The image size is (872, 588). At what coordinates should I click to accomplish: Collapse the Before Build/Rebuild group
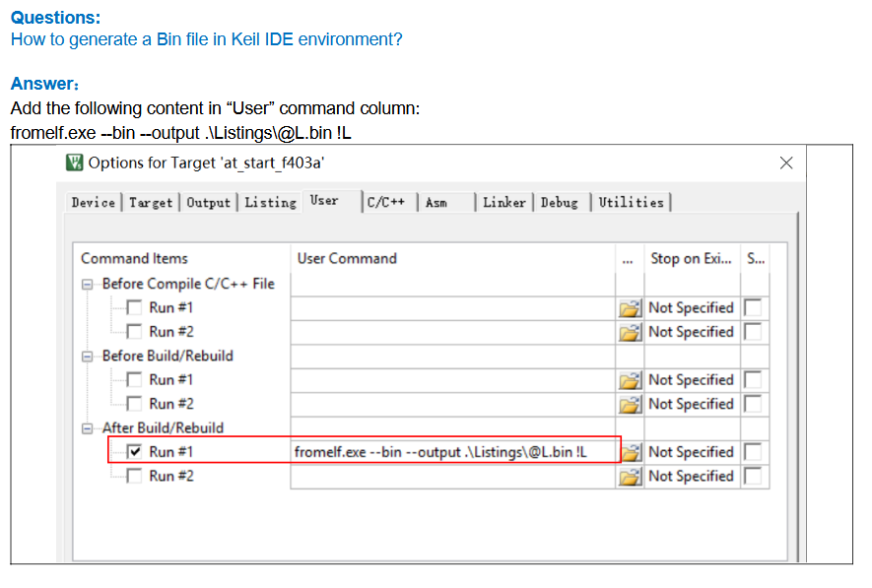(x=89, y=356)
